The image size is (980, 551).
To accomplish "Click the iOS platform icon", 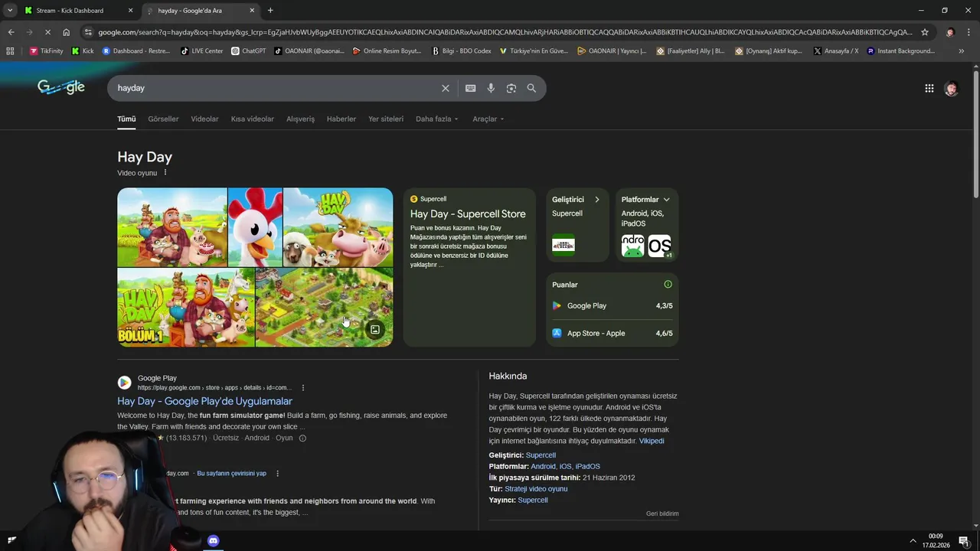I will pyautogui.click(x=659, y=246).
